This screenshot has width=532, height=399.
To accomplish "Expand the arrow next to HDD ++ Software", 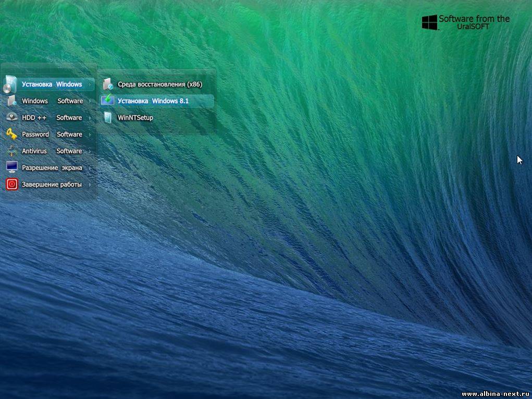I will tap(90, 118).
